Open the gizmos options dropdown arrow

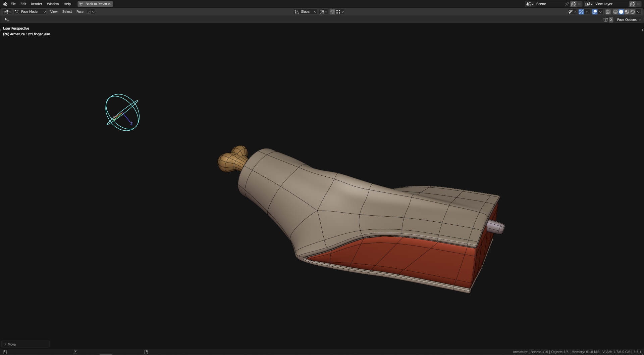(x=587, y=12)
